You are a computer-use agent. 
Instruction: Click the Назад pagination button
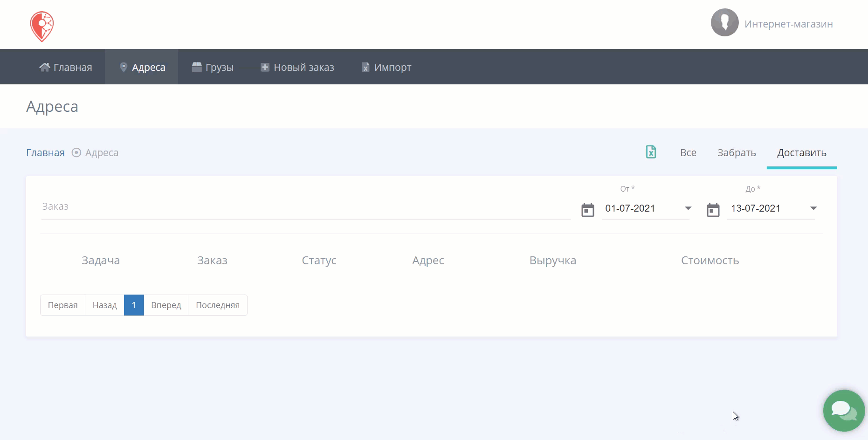coord(104,305)
